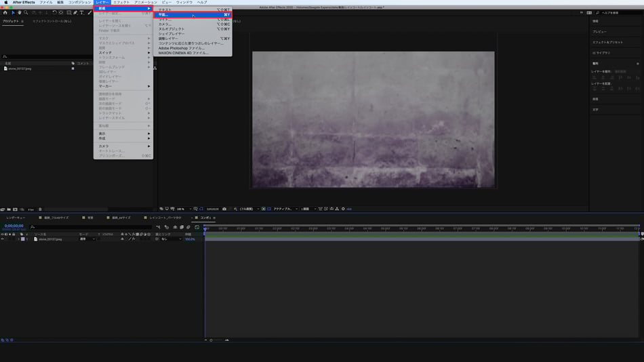This screenshot has height=362, width=644.
Task: Open the レンダーキュー tab
Action: (x=16, y=218)
